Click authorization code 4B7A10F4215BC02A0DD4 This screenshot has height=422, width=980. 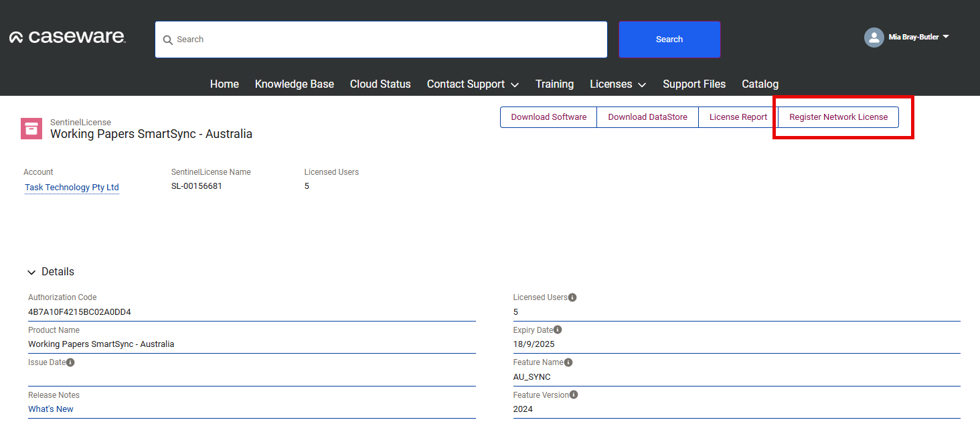pyautogui.click(x=80, y=312)
